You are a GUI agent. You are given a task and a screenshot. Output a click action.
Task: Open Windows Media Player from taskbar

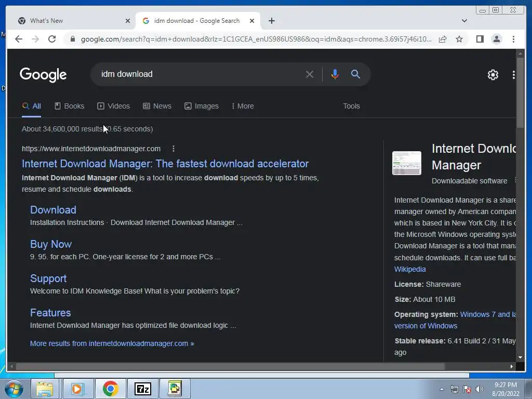[77, 389]
